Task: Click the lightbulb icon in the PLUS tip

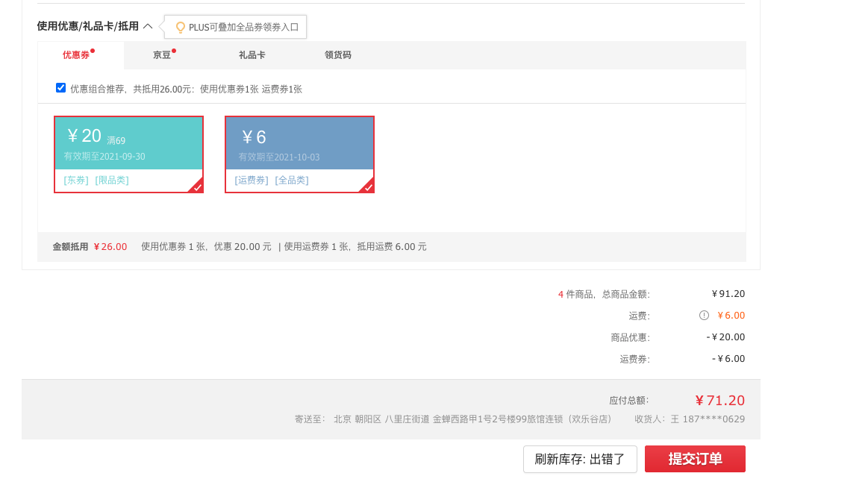Action: pyautogui.click(x=180, y=27)
